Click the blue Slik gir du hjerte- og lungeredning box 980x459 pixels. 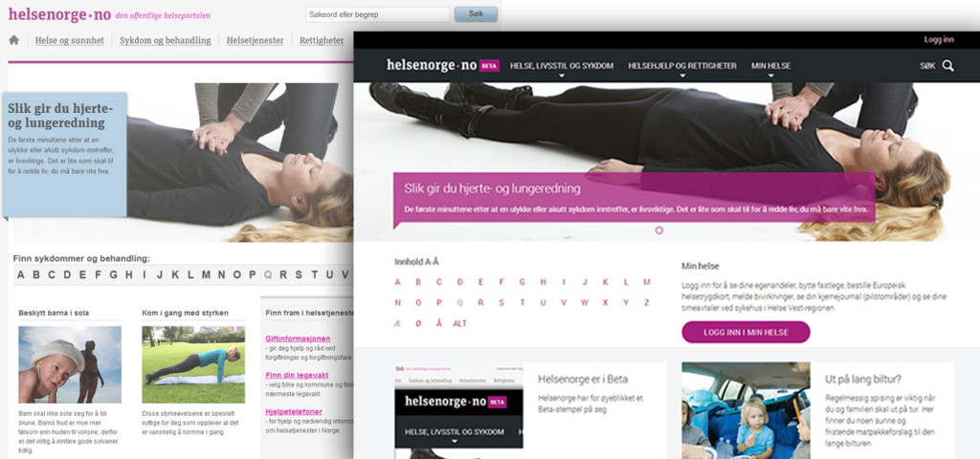(x=64, y=154)
